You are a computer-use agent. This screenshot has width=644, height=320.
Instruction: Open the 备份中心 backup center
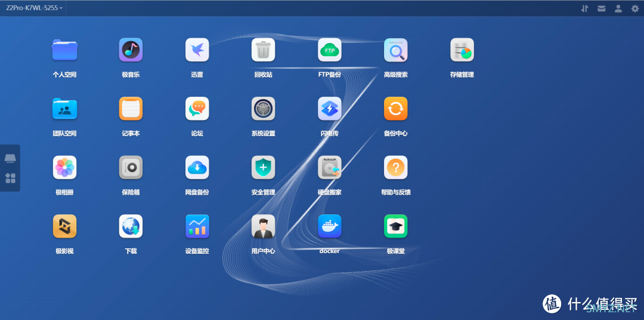[x=396, y=109]
